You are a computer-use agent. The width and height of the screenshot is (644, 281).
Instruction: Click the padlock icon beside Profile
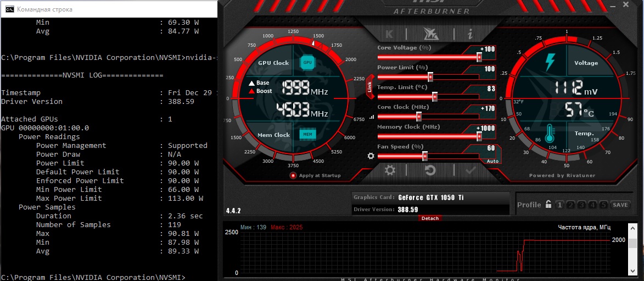548,204
